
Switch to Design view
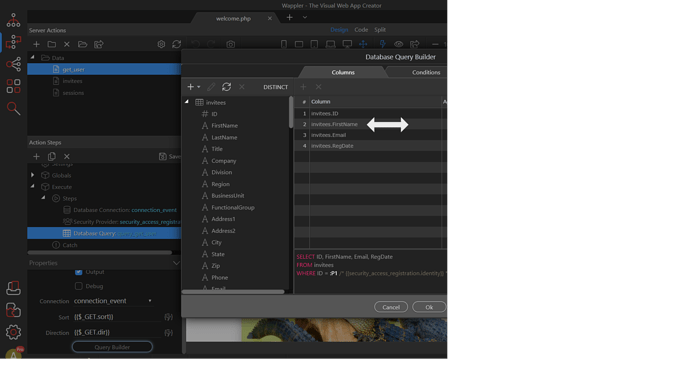tap(339, 29)
